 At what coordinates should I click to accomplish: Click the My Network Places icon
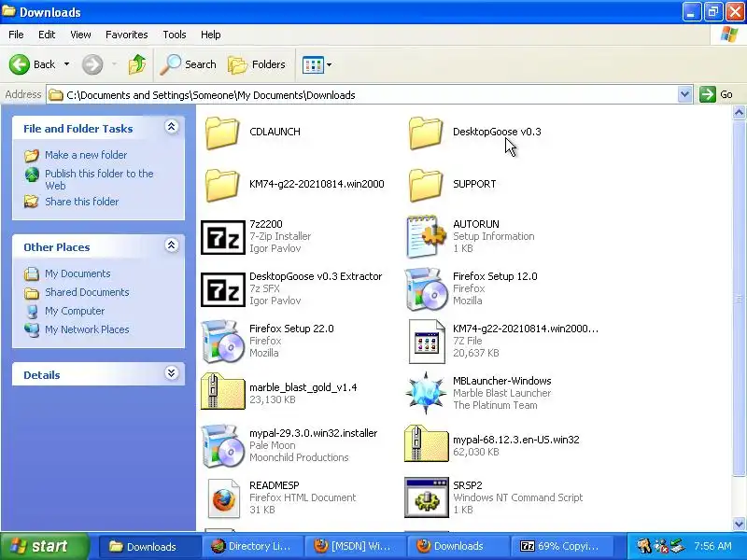32,329
